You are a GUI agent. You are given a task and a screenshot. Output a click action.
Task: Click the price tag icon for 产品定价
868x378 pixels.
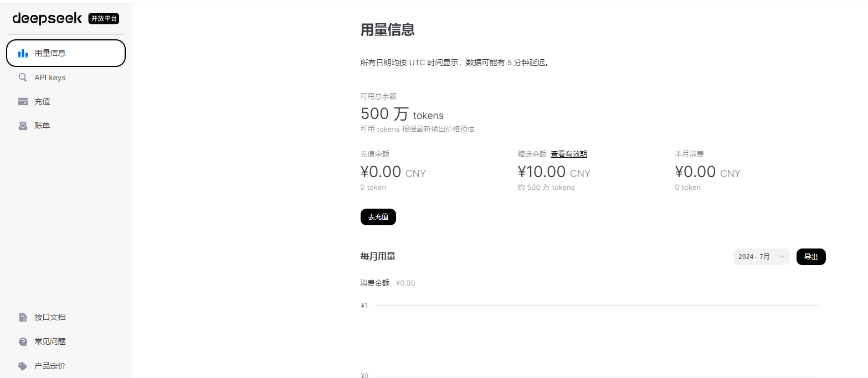point(23,366)
